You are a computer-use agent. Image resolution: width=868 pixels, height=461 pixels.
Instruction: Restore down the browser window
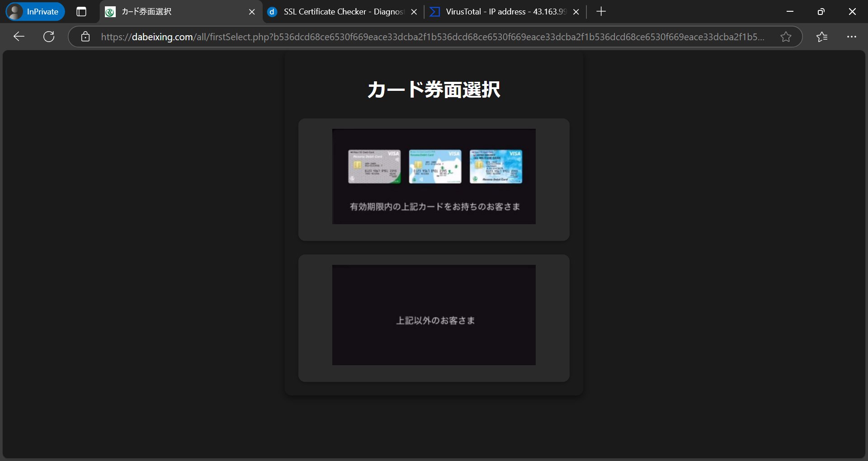(821, 12)
